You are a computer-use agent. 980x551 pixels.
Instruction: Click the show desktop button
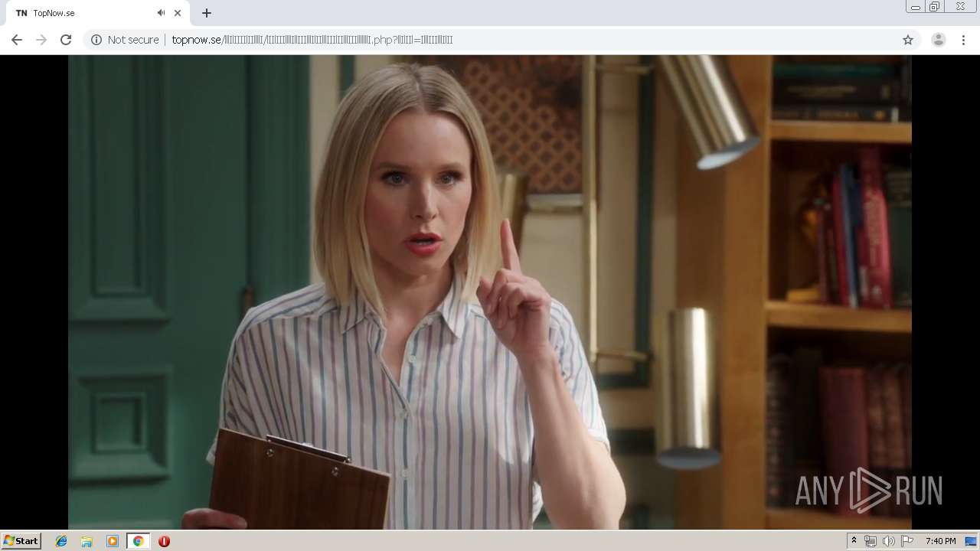point(972,541)
